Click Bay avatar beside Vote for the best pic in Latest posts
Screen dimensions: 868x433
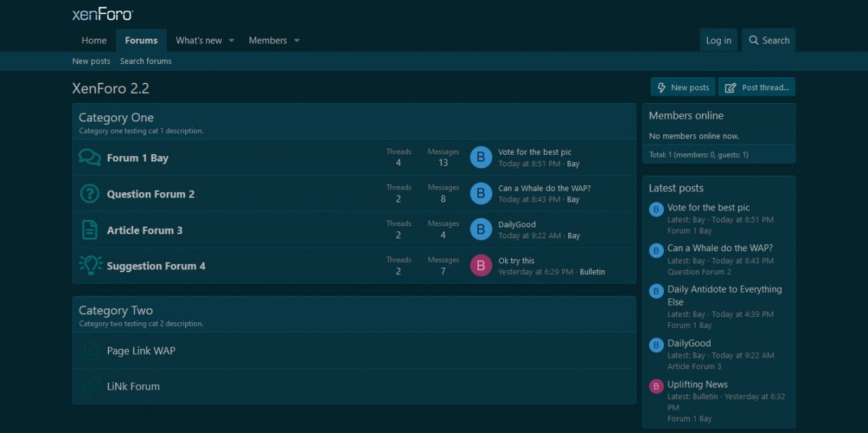coord(656,209)
